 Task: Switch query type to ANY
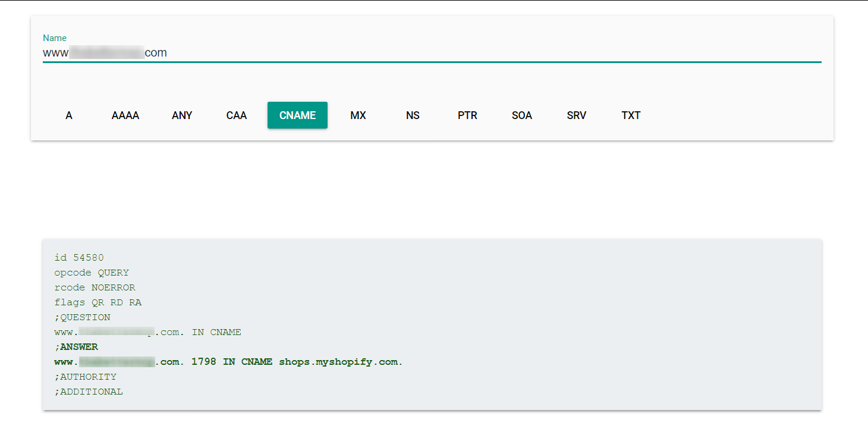click(182, 115)
